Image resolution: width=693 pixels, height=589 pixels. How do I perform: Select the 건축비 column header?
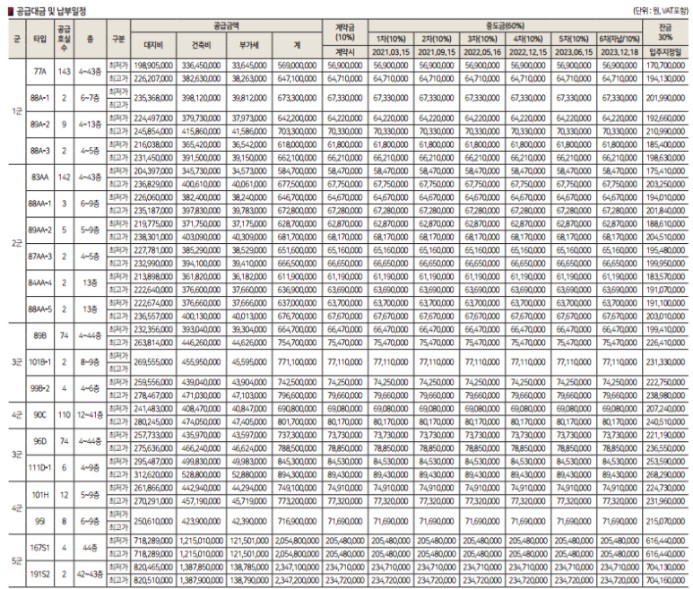point(201,45)
